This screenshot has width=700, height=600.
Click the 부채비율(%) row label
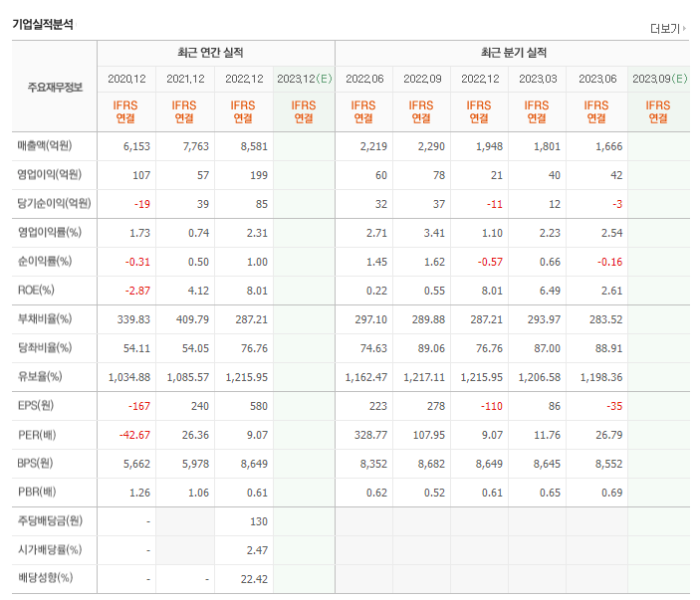point(45,319)
